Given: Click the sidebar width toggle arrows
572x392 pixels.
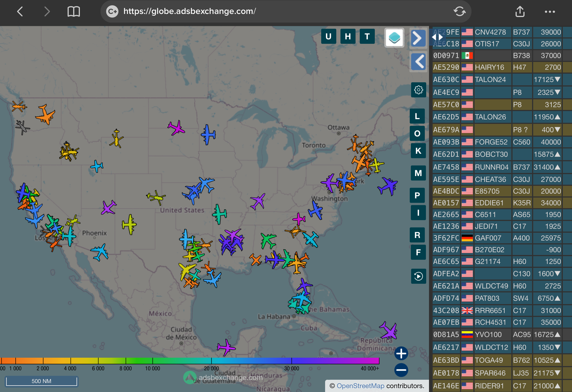Looking at the screenshot, I should point(437,37).
